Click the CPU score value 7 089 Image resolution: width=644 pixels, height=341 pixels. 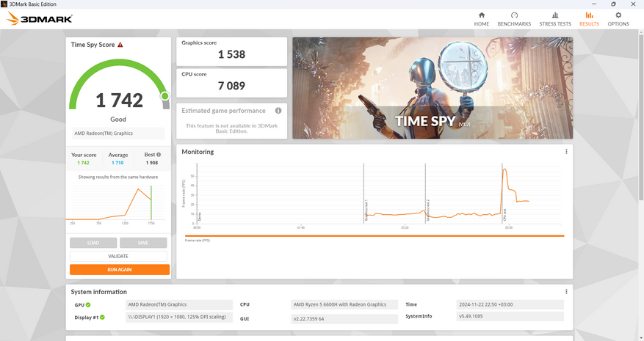[231, 86]
